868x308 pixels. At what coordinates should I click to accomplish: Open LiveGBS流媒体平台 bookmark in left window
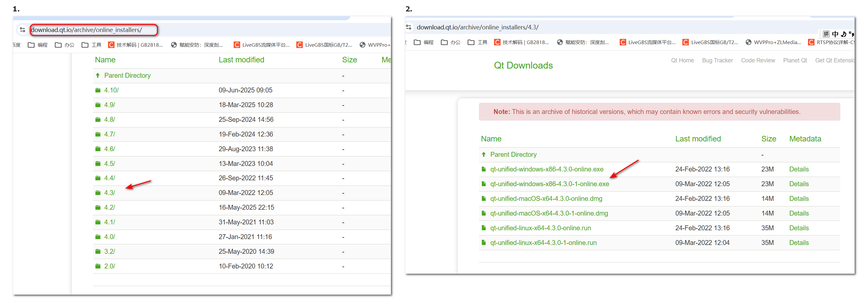coord(262,45)
